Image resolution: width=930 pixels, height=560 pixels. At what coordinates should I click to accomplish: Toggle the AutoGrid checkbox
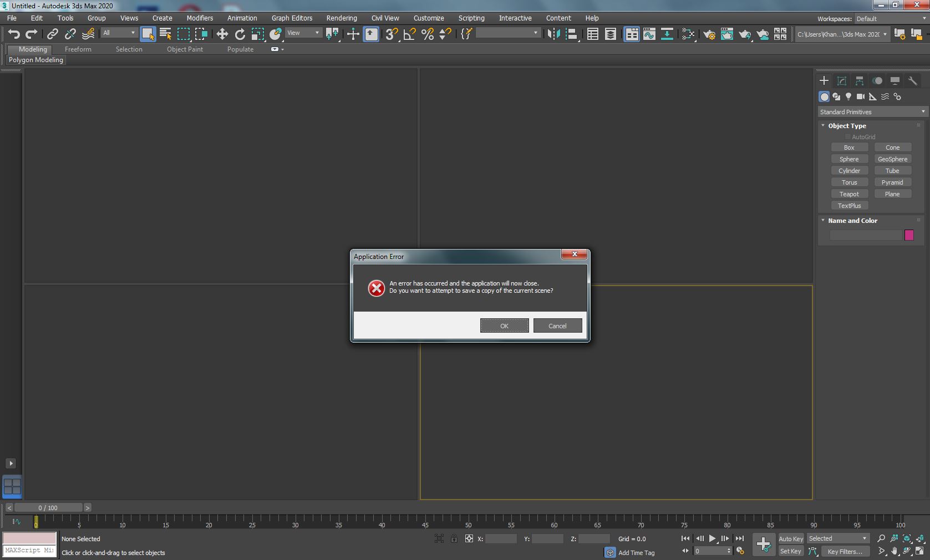tap(847, 137)
